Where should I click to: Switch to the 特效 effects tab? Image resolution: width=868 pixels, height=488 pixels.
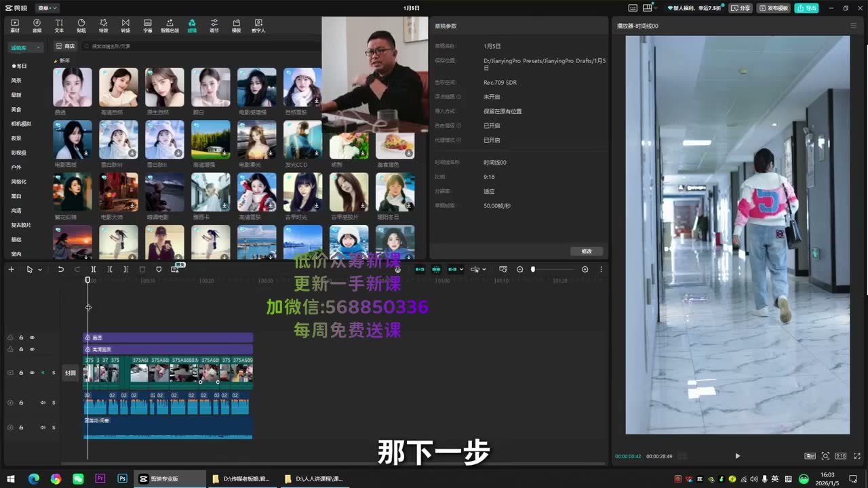point(103,26)
